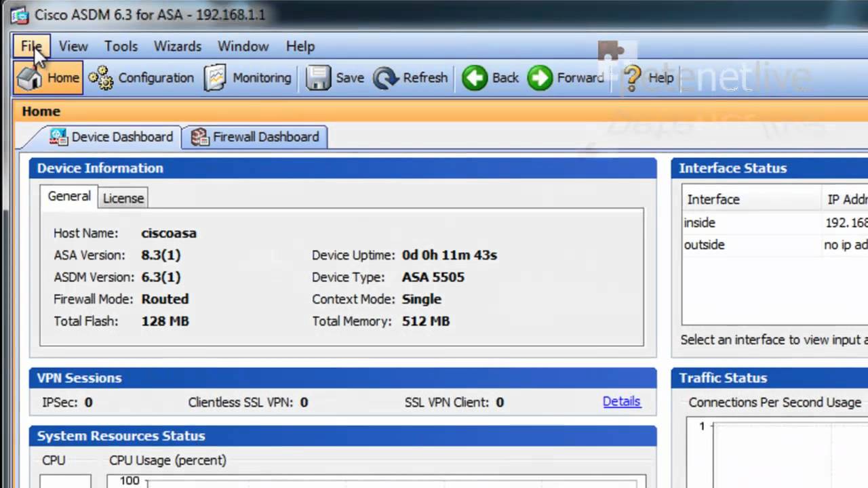Open Monitoring via the chart icon

pos(215,78)
